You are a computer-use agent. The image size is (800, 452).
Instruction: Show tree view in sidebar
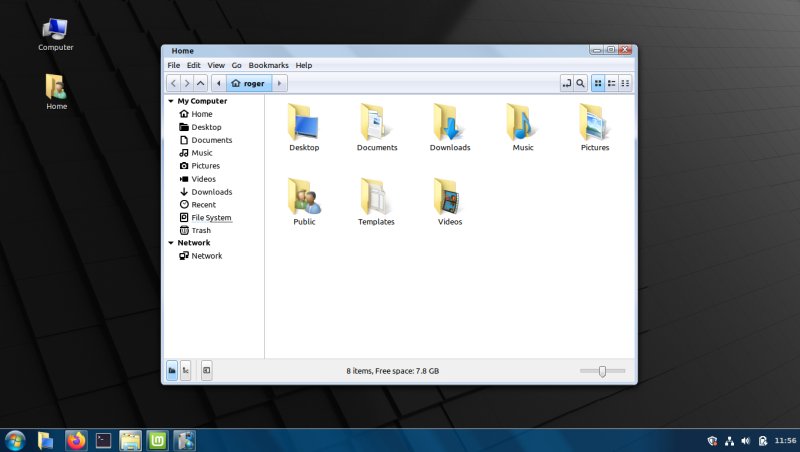pyautogui.click(x=185, y=371)
